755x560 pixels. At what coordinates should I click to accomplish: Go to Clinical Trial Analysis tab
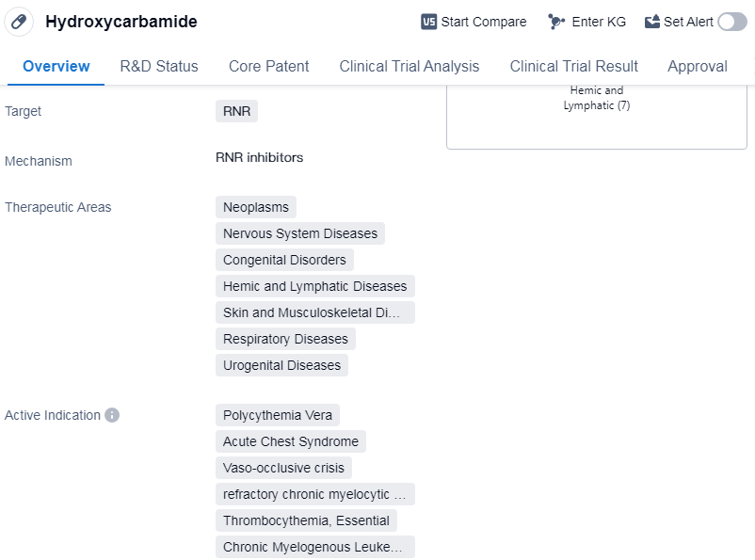pyautogui.click(x=409, y=66)
